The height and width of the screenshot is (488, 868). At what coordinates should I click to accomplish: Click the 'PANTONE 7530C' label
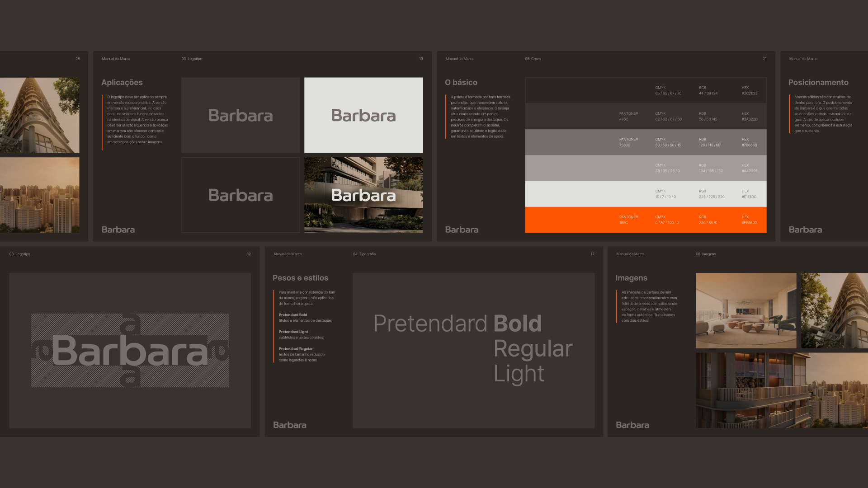point(628,142)
